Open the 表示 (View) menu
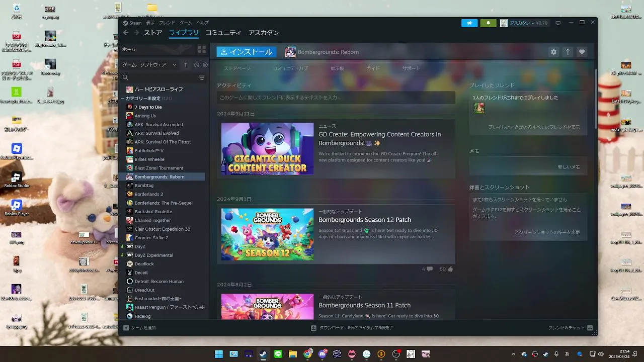The height and width of the screenshot is (362, 644). (150, 23)
